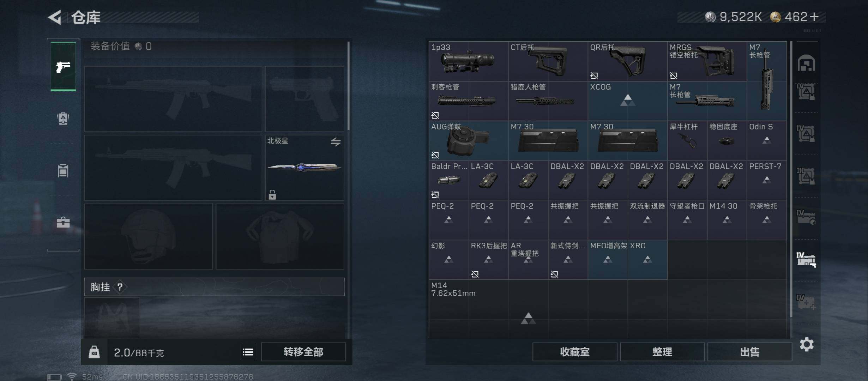This screenshot has width=868, height=381.
Task: Swap the 北极星 knife using swap arrows icon
Action: pyautogui.click(x=336, y=142)
